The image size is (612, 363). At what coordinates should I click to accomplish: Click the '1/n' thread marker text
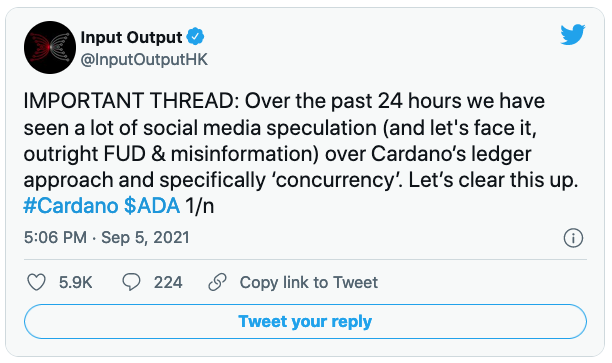(x=200, y=206)
